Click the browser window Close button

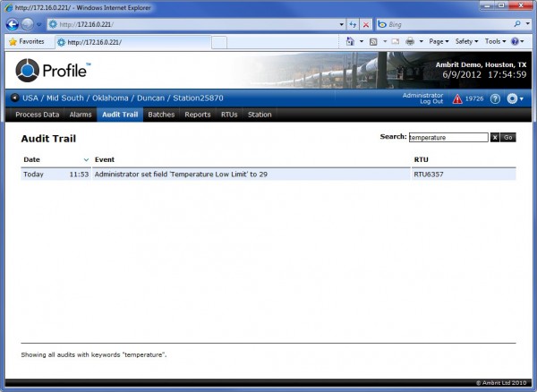click(x=521, y=5)
